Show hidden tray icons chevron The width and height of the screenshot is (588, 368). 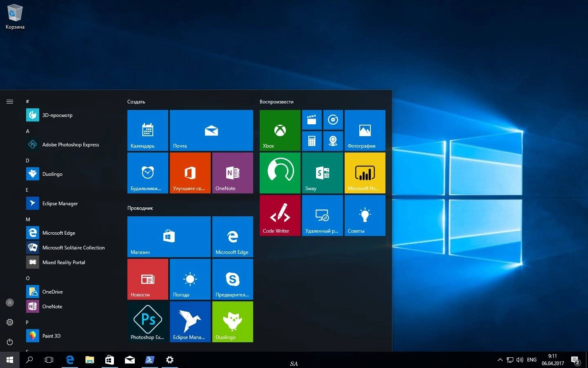[x=500, y=360]
